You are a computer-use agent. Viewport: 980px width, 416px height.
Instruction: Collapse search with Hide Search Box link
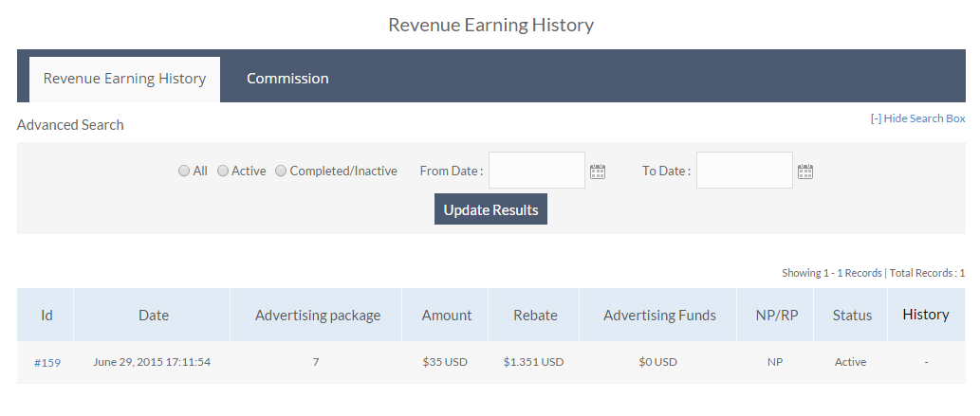tap(917, 118)
